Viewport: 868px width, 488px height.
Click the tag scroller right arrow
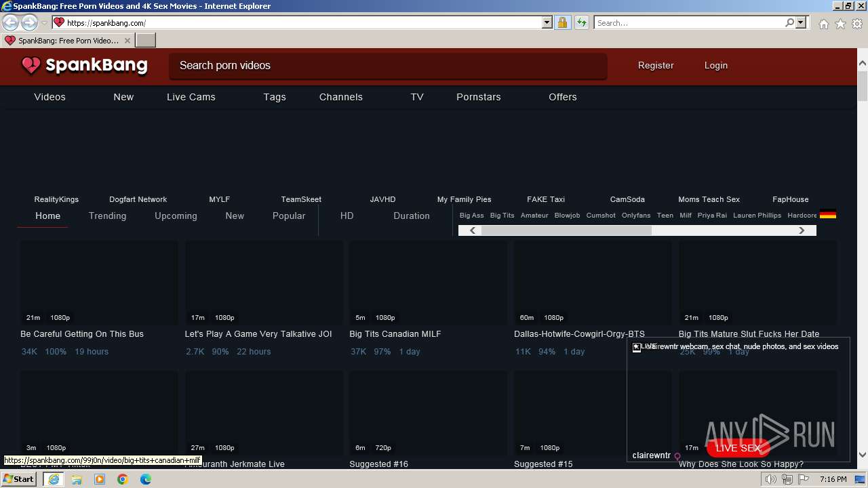(802, 230)
